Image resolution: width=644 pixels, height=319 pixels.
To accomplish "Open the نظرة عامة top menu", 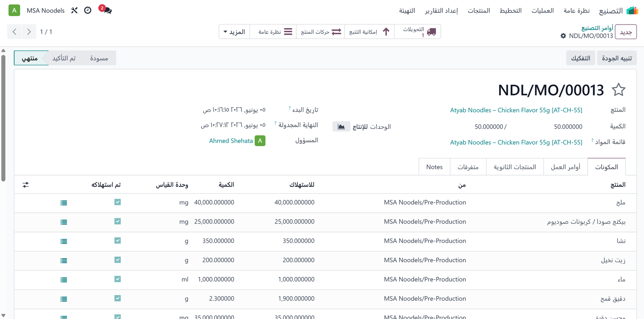I will (x=576, y=10).
